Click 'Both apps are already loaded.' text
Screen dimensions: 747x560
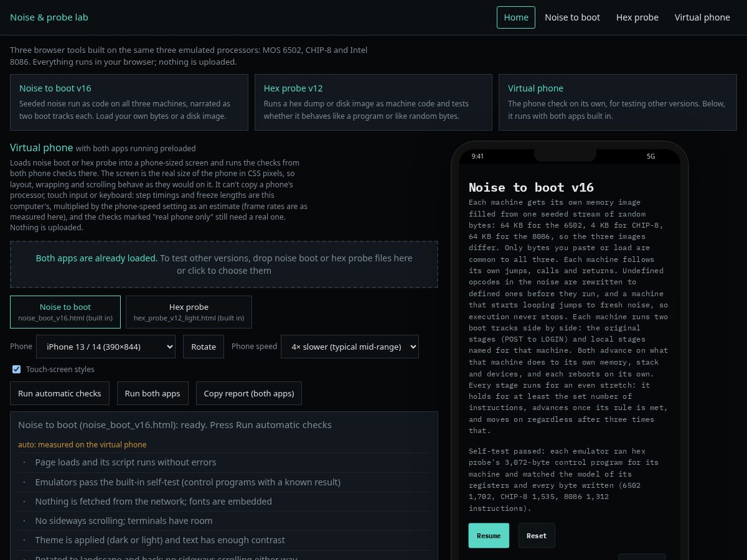tap(96, 258)
